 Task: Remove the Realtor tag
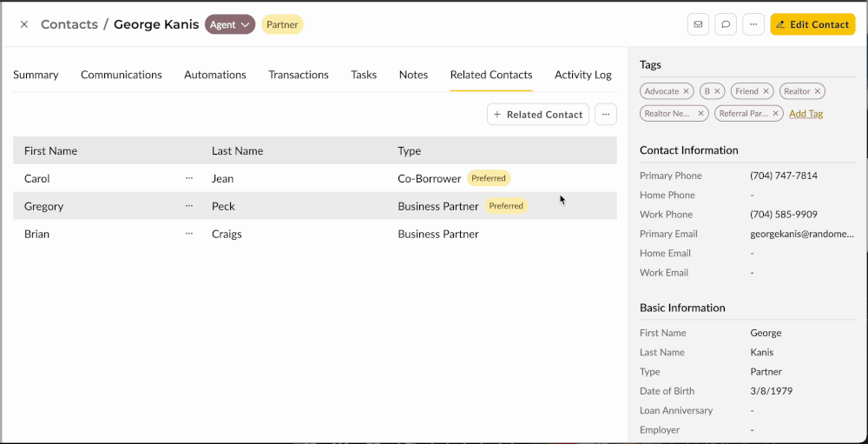(x=818, y=91)
